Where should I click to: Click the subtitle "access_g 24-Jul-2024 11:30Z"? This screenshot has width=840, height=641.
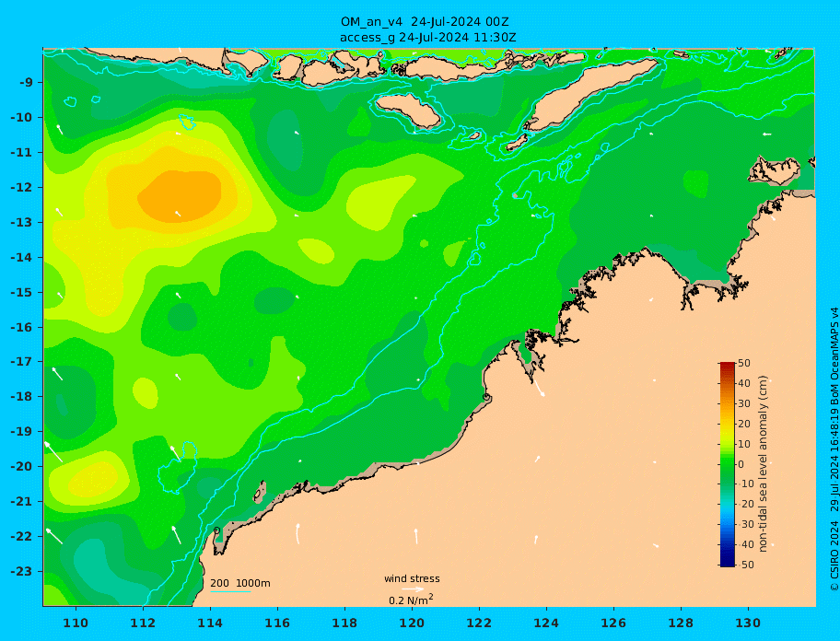(427, 38)
